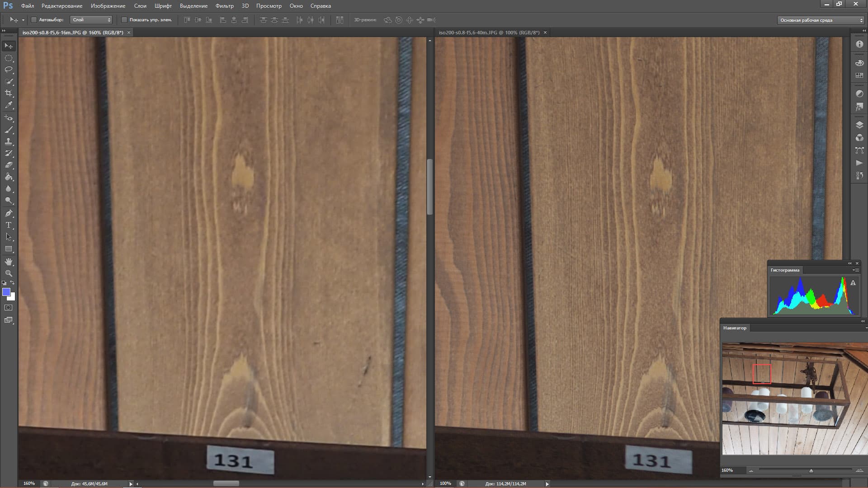Open the Слой auto-select dropdown
868x488 pixels.
[x=91, y=20]
